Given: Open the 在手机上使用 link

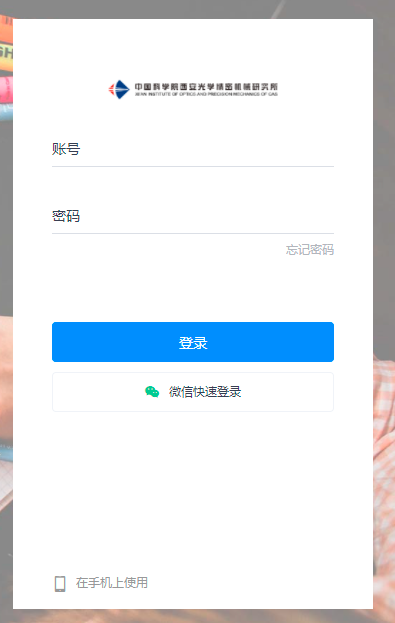Looking at the screenshot, I should (112, 583).
